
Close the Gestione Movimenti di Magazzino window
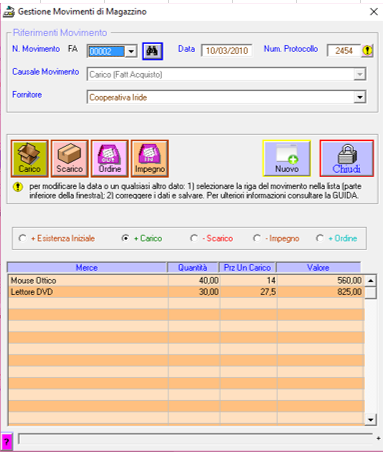coord(374,12)
